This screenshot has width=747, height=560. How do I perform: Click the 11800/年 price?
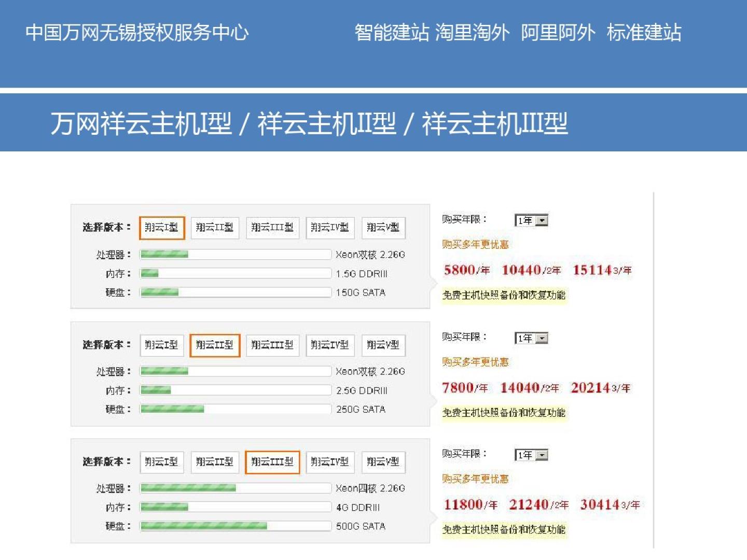point(470,505)
